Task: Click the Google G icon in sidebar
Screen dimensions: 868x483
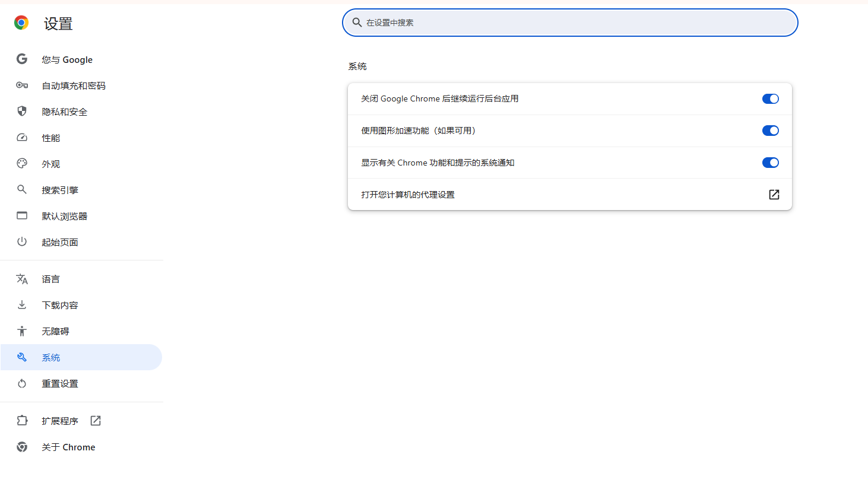Action: 22,59
